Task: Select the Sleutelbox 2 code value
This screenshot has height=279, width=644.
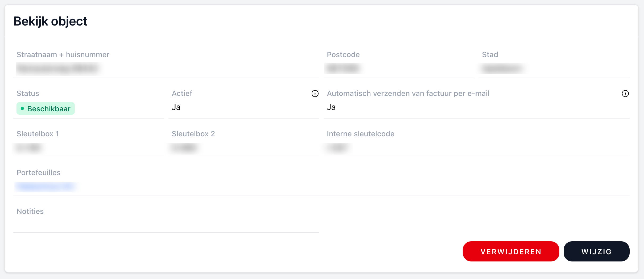Action: pos(184,147)
